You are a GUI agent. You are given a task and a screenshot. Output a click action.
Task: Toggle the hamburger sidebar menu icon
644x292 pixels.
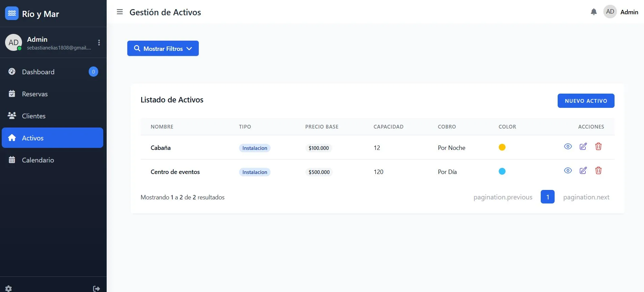click(x=120, y=12)
